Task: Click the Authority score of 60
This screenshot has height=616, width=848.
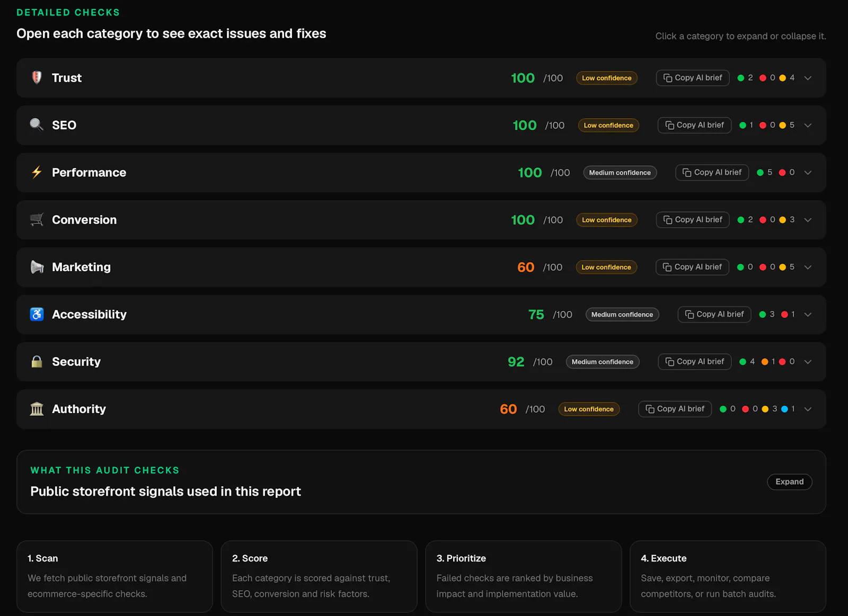Action: tap(508, 409)
